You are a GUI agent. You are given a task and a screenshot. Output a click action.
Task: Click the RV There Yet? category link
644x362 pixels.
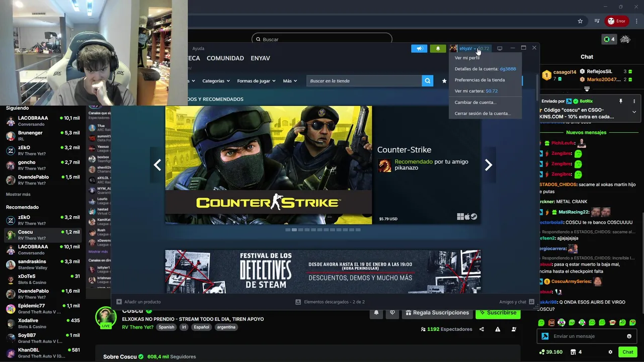point(137,327)
